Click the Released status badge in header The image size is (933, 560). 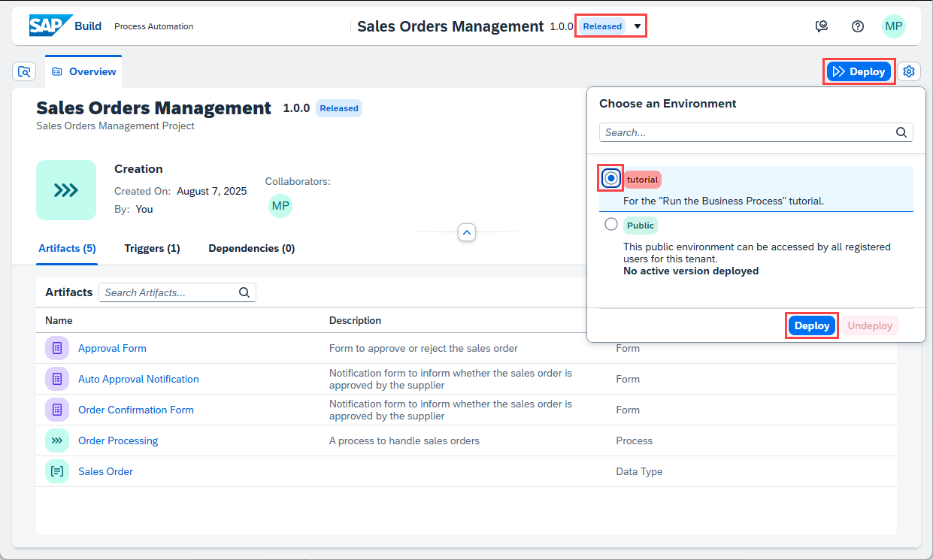(602, 26)
